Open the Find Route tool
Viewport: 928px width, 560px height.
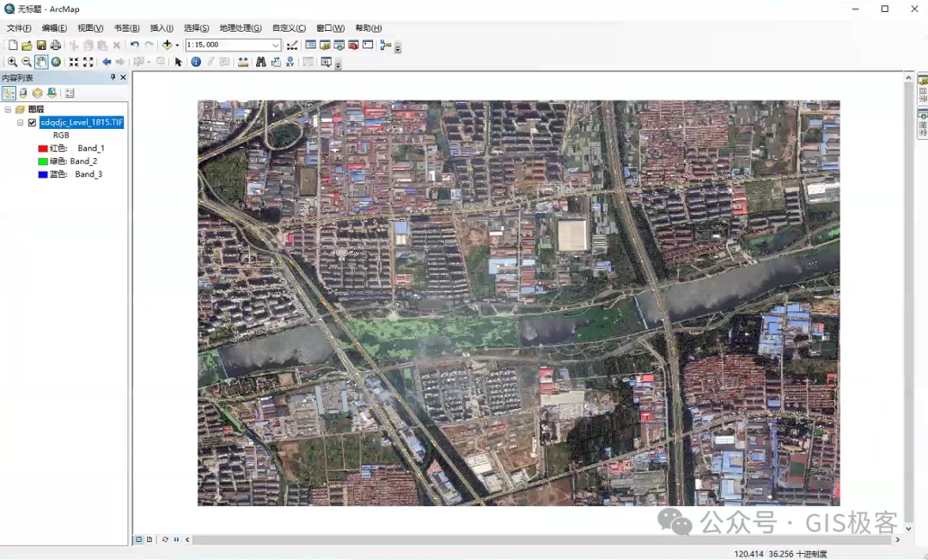coord(276,62)
